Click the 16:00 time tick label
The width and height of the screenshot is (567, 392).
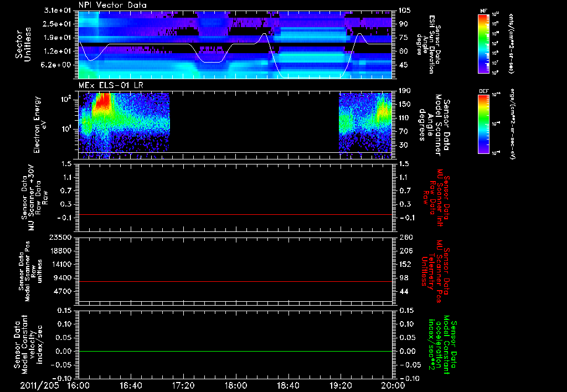pyautogui.click(x=79, y=385)
